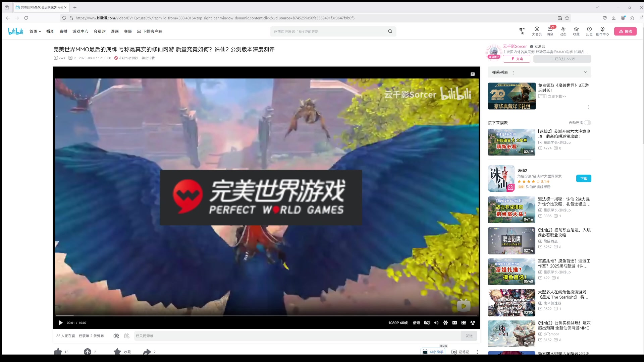Open danmaku settings icon beside input
Screen dimensions: 644x362
tap(127, 336)
